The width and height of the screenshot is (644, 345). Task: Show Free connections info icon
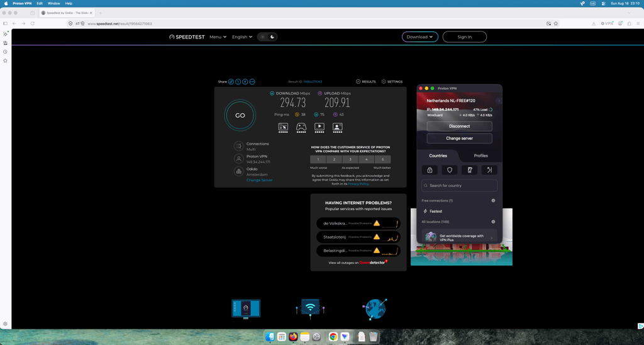[493, 201]
